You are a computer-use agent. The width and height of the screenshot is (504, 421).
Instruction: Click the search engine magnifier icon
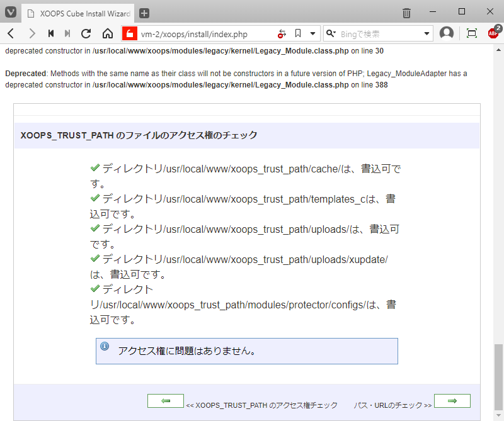[331, 33]
